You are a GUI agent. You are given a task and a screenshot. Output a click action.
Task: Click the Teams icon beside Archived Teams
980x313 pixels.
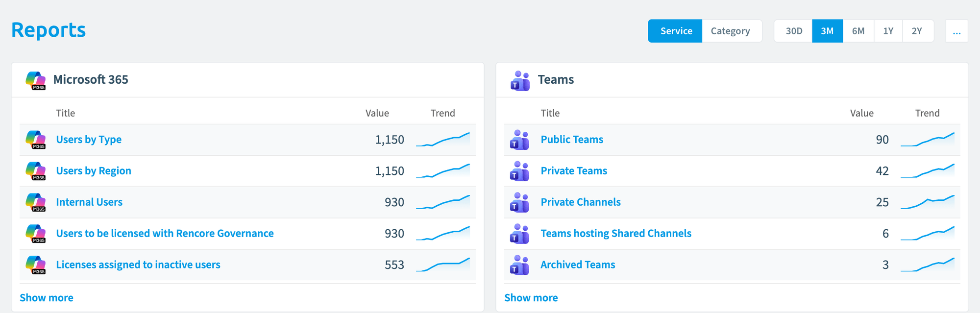tap(519, 265)
